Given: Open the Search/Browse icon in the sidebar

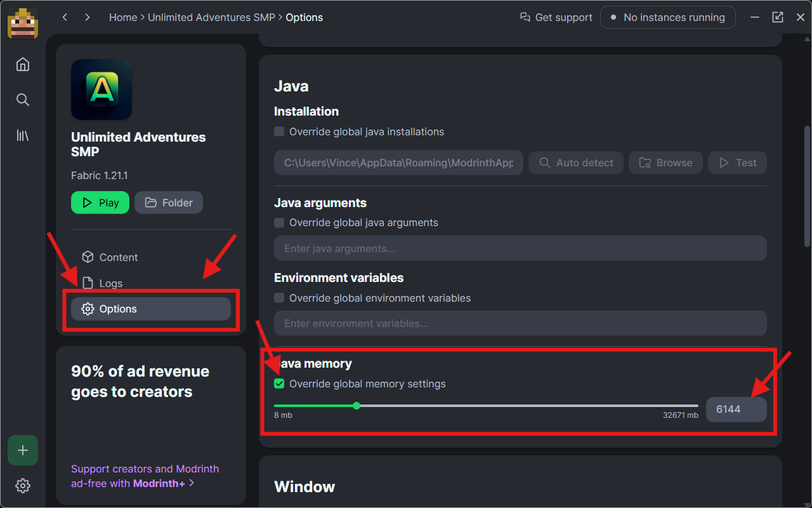Looking at the screenshot, I should click(x=23, y=100).
